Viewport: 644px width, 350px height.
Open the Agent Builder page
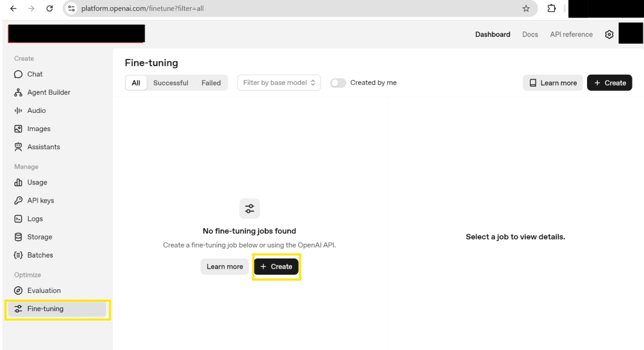point(48,92)
